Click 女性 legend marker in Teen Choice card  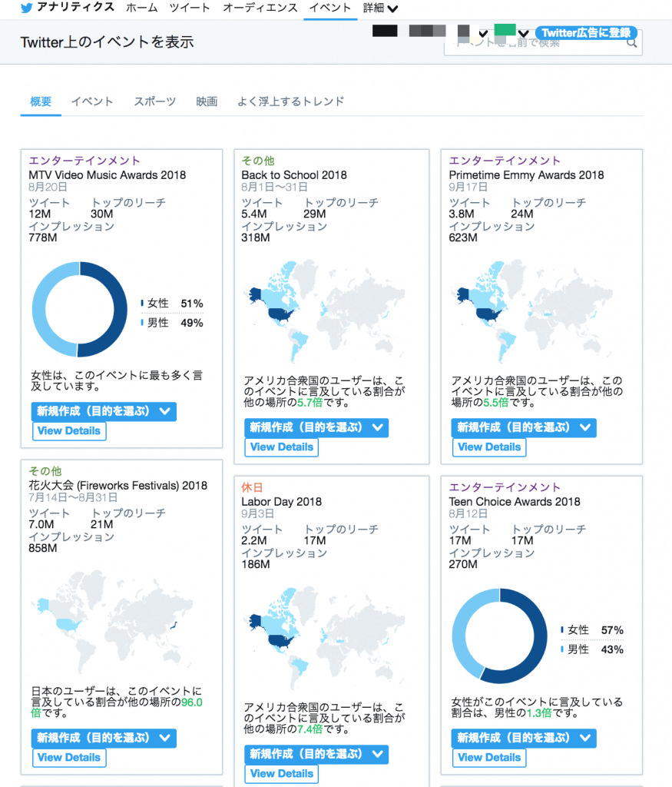(x=562, y=630)
